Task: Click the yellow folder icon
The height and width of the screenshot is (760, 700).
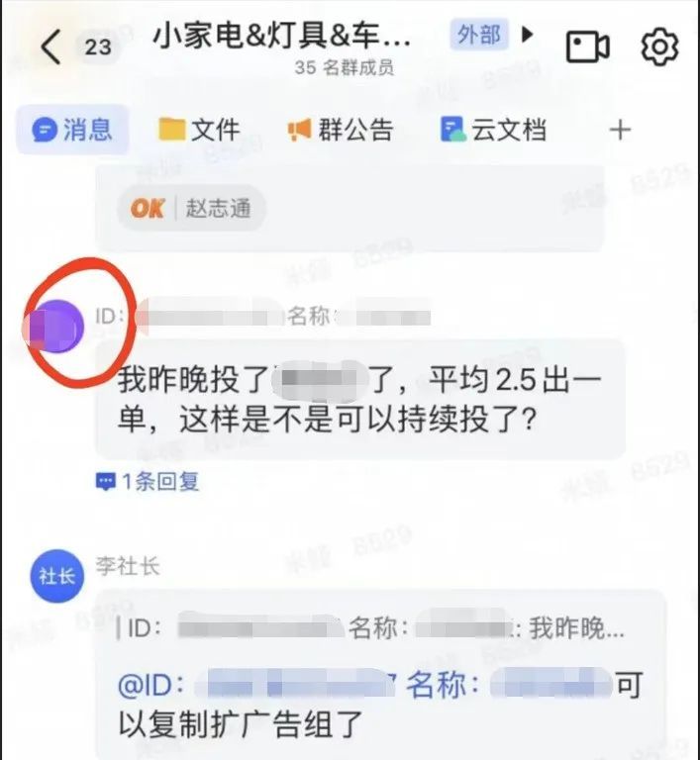Action: point(171,130)
